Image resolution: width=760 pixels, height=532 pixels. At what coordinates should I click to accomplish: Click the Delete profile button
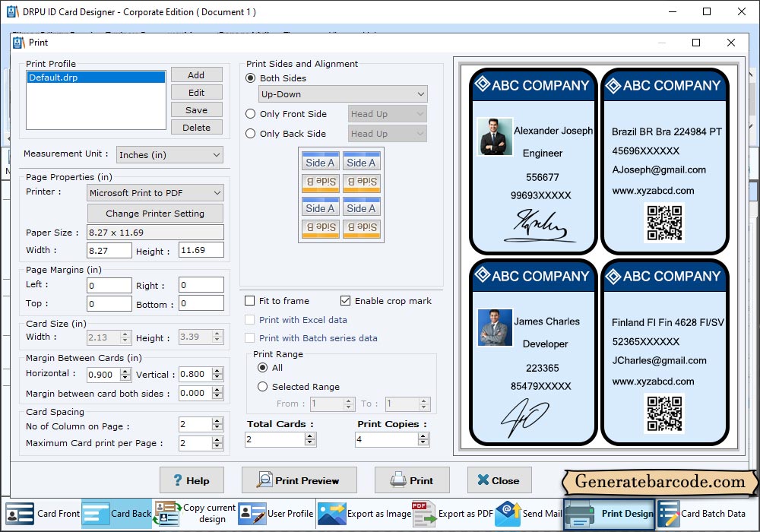click(196, 128)
